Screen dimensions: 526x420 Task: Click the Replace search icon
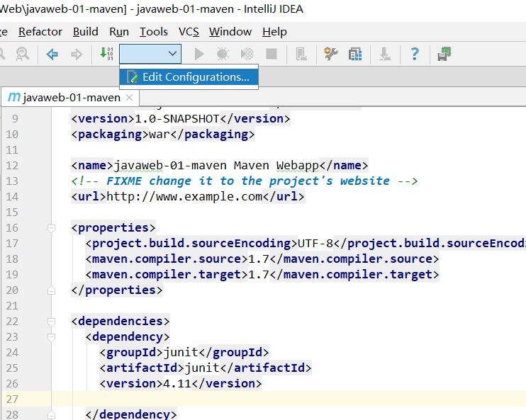coord(23,54)
